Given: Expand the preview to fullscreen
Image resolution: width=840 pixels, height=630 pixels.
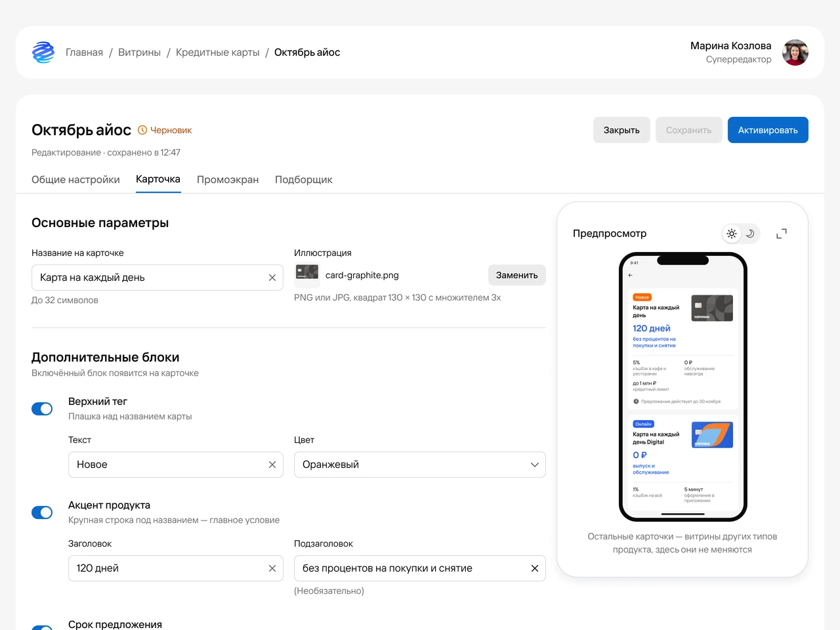Looking at the screenshot, I should click(x=782, y=234).
